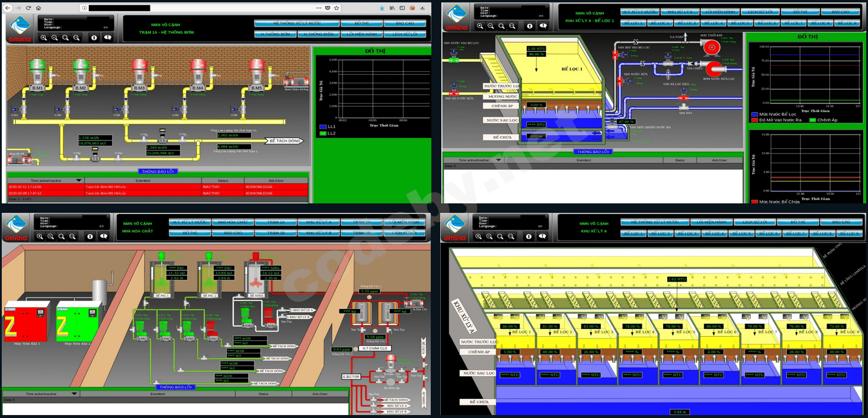Expand the Time active/inactive sort arrow on Trạm 1A
This screenshot has width=868, height=418.
pyautogui.click(x=79, y=180)
